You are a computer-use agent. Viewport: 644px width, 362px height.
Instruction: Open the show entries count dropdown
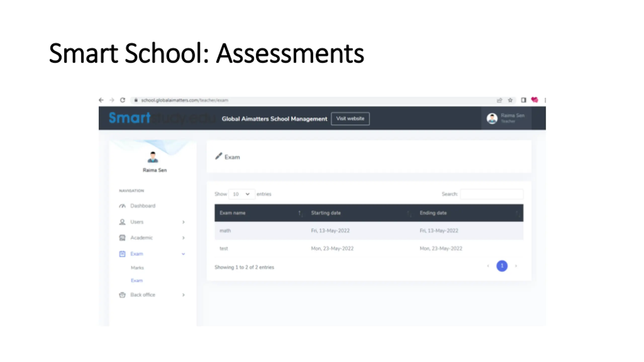241,194
